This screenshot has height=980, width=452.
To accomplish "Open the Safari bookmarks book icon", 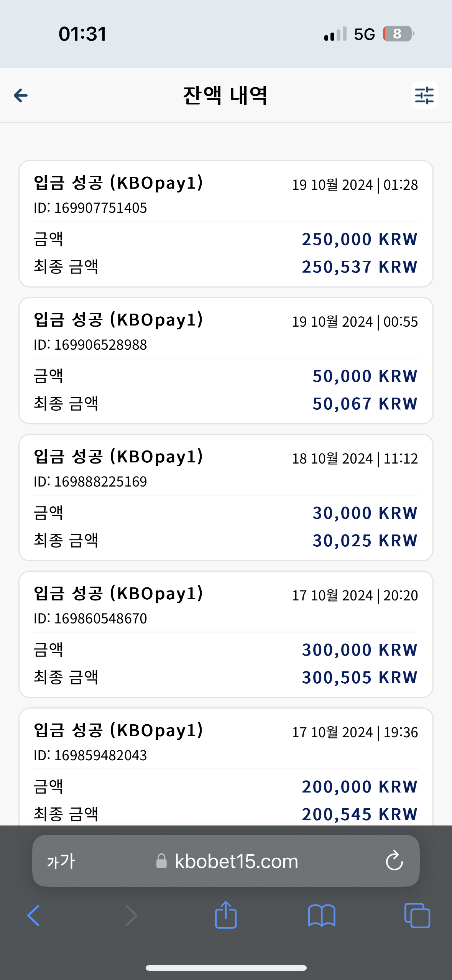I will (322, 916).
